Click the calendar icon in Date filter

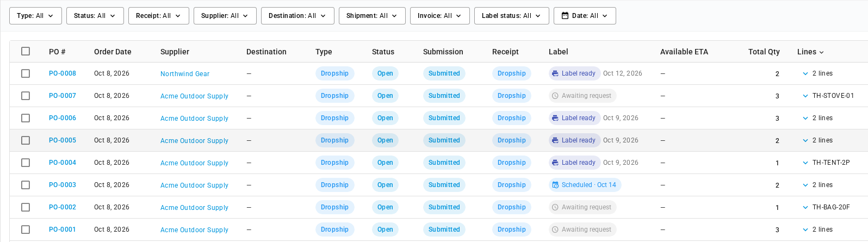[565, 16]
